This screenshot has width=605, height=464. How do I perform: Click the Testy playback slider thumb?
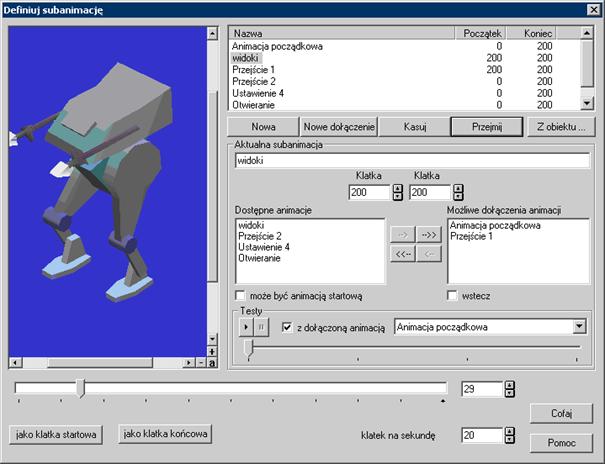[x=249, y=348]
